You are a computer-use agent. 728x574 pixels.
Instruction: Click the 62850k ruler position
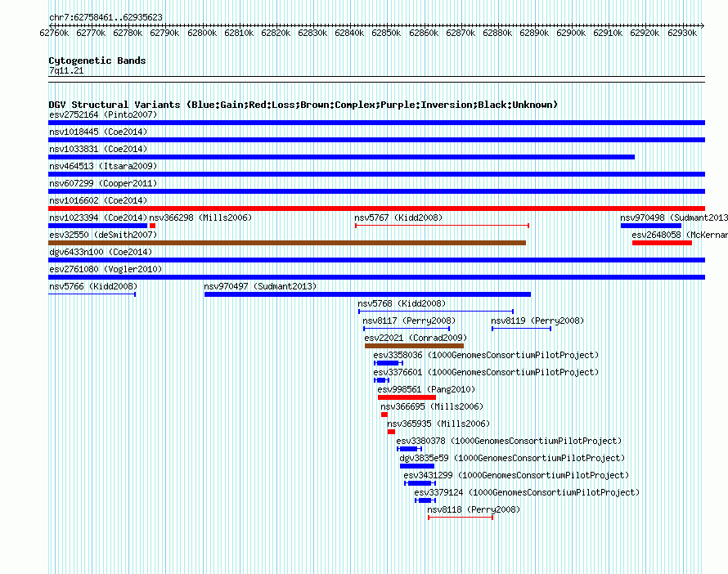tap(386, 33)
